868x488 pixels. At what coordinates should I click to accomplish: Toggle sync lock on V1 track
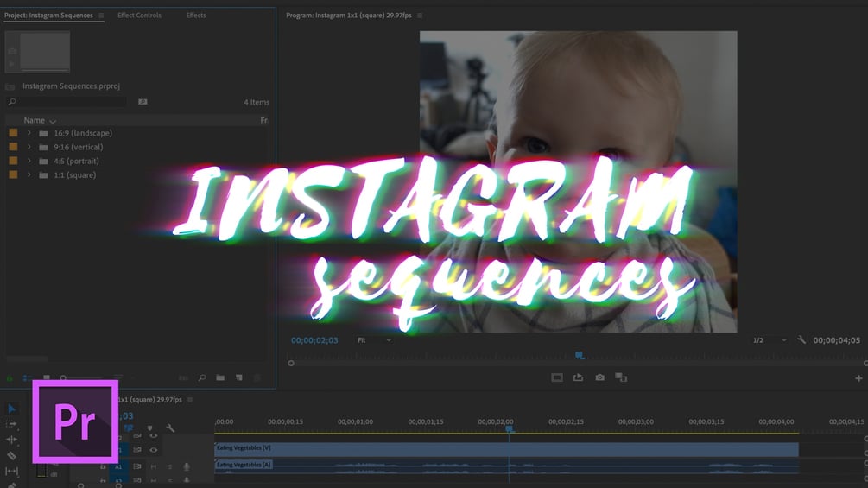136,450
